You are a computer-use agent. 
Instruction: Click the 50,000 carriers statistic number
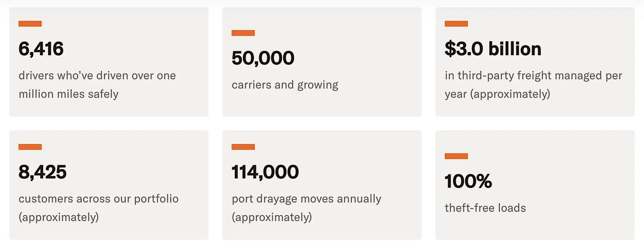point(263,58)
